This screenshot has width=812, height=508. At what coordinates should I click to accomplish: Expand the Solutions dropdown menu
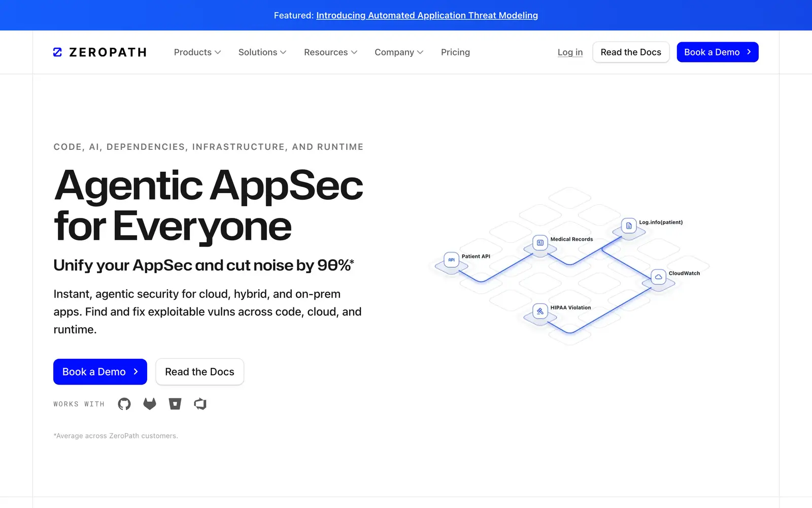(x=262, y=52)
